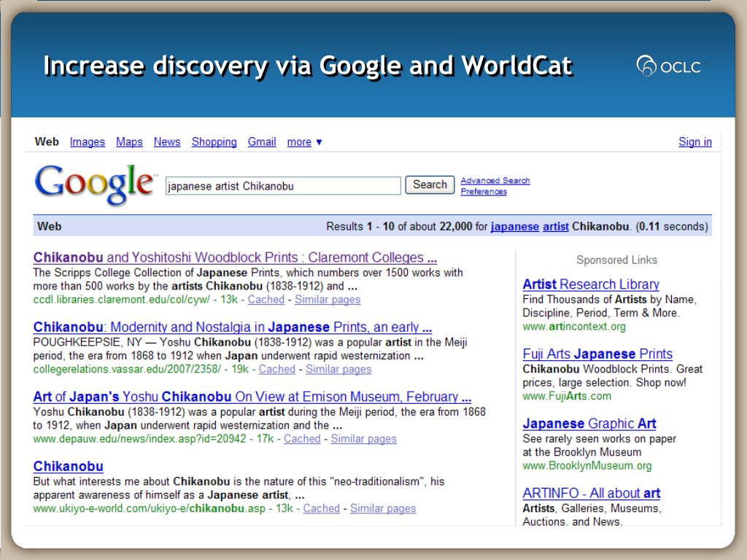Open 'Chikanobu and Yoshitoshi Woodblock Prints' result
The width and height of the screenshot is (747, 560).
click(x=235, y=257)
